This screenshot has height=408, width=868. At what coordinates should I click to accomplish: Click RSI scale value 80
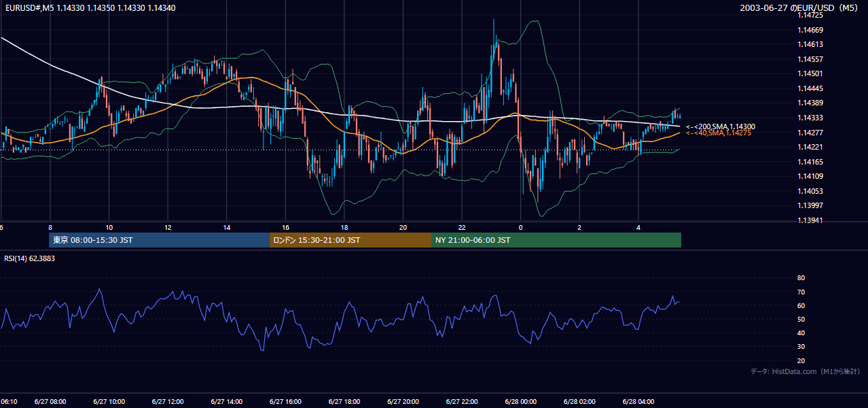pos(801,278)
